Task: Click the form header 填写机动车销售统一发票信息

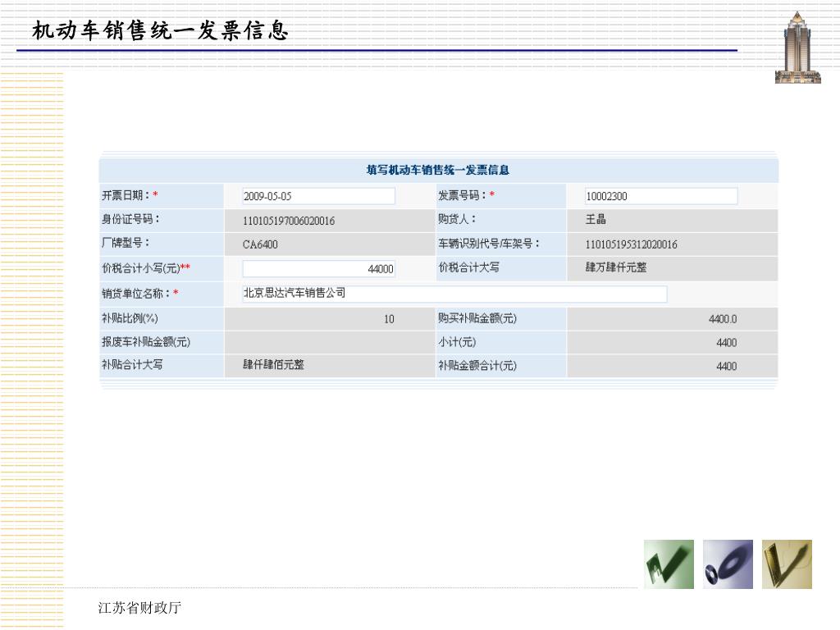Action: click(x=438, y=171)
